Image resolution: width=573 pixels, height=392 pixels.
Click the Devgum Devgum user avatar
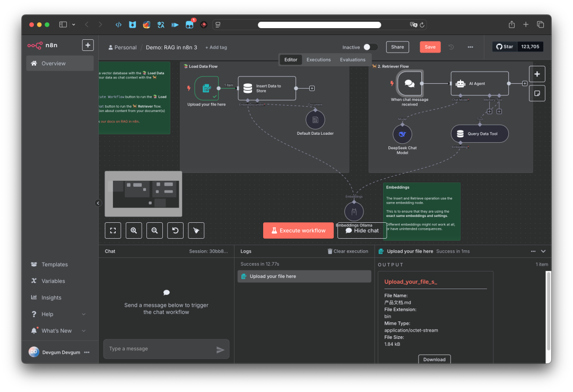(x=33, y=352)
